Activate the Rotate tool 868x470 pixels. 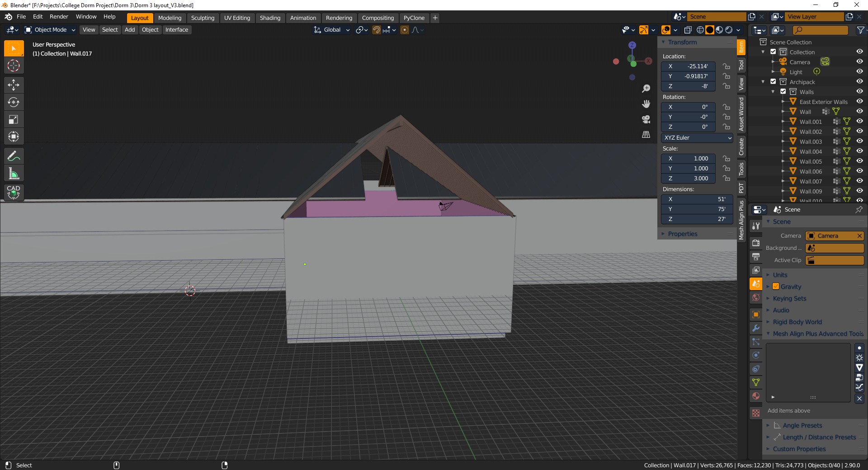click(14, 102)
